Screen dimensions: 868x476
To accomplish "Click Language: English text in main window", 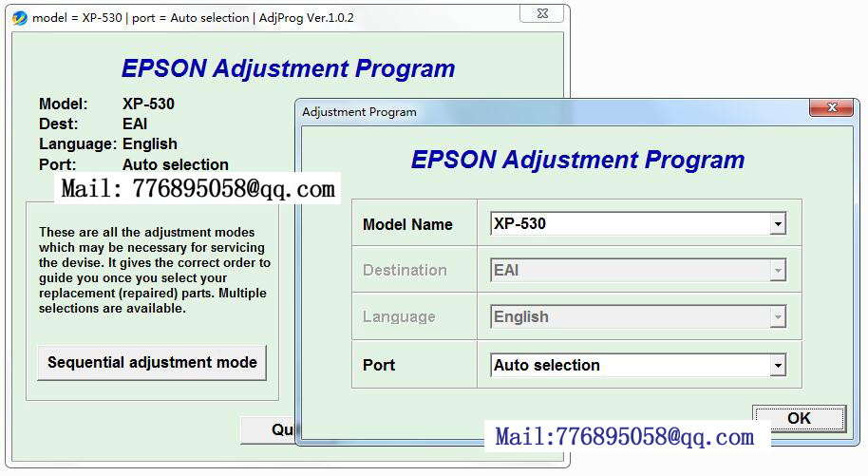I will coord(108,144).
